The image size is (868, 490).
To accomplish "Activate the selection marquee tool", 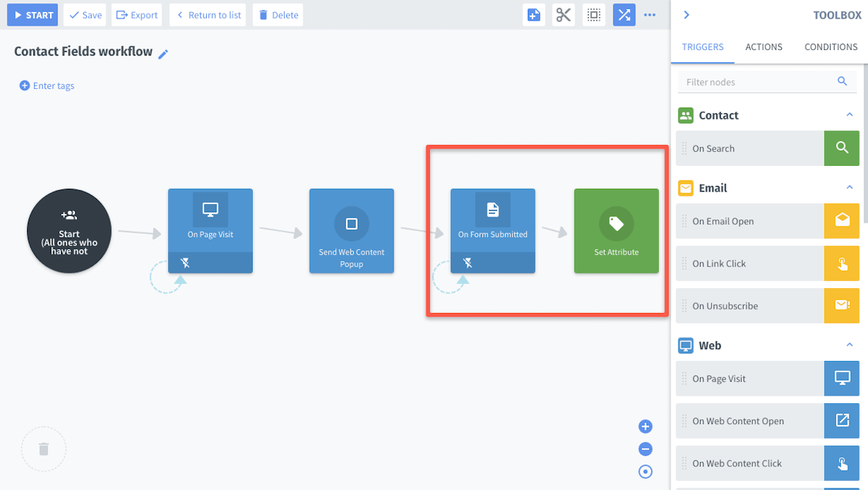I will 594,15.
